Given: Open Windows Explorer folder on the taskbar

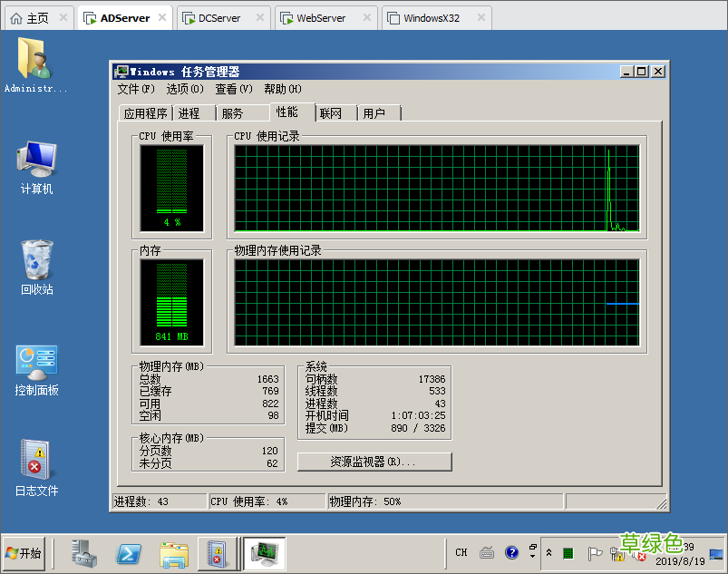Looking at the screenshot, I should [173, 553].
